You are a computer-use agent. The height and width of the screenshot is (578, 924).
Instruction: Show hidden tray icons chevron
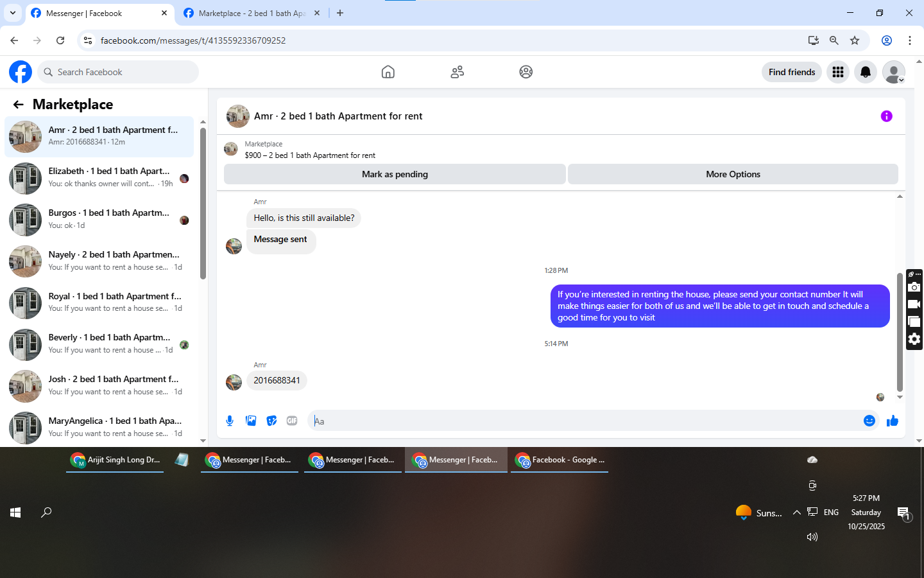click(796, 512)
